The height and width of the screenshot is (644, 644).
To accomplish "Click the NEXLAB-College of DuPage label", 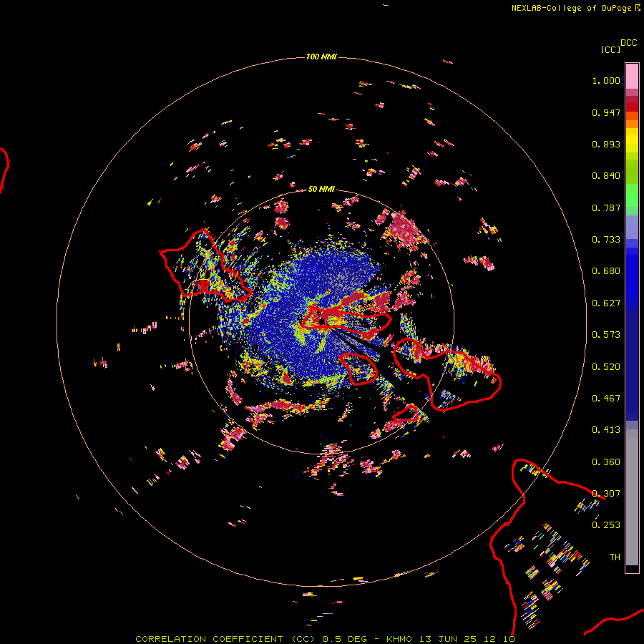I will [572, 8].
